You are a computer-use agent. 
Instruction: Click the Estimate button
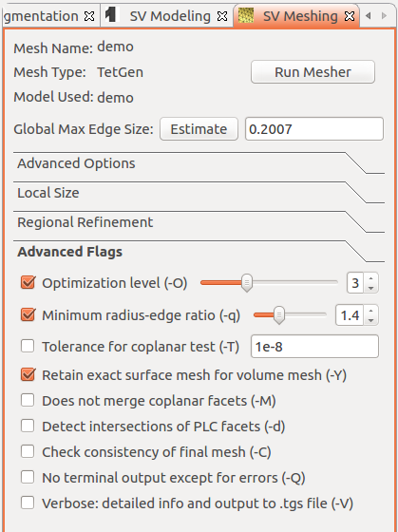199,129
